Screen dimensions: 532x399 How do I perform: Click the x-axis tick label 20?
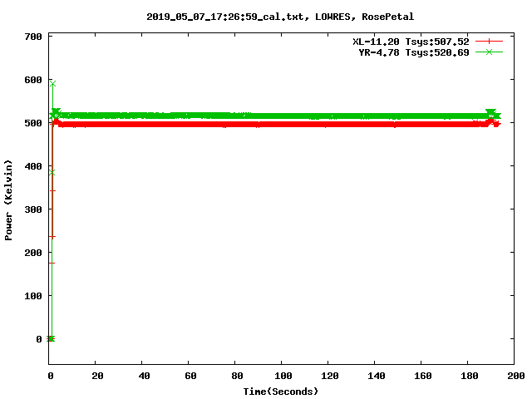coord(97,376)
